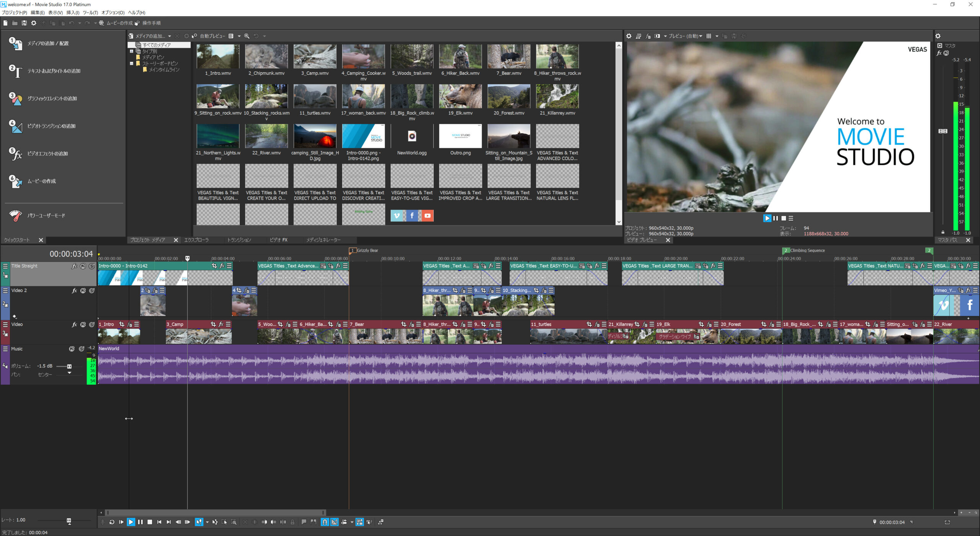The width and height of the screenshot is (980, 536).
Task: Click the transport Pause button
Action: click(140, 522)
